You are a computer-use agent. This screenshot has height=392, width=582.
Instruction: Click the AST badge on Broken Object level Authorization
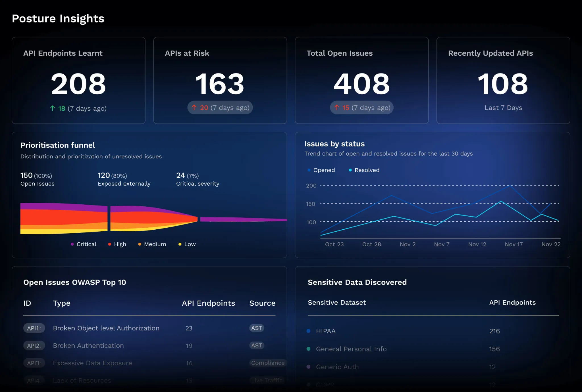256,328
